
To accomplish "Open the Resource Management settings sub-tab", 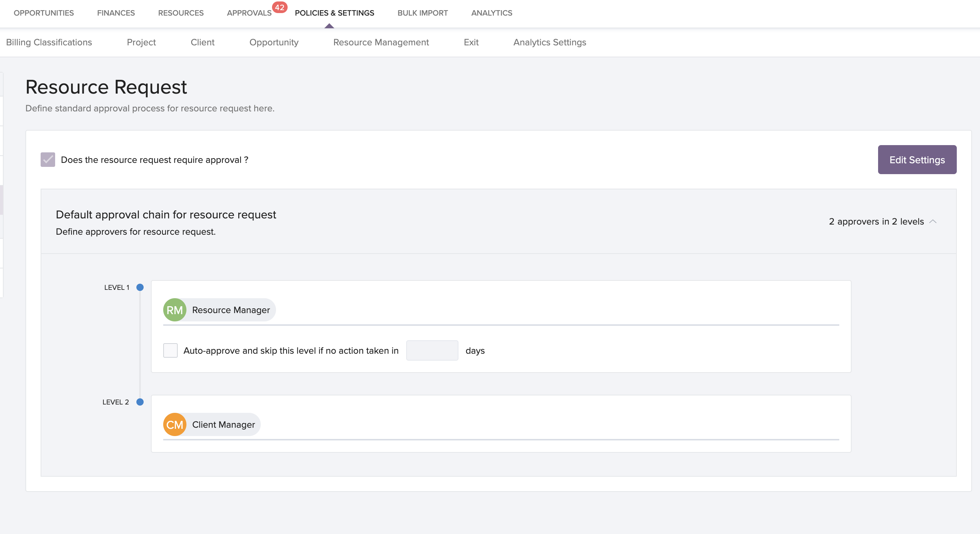I will 381,42.
